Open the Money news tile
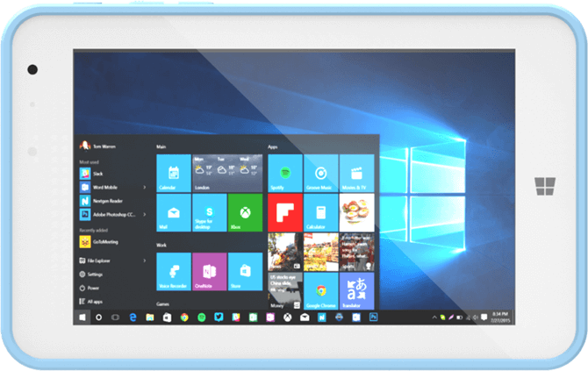Image resolution: width=588 pixels, height=371 pixels. coord(285,291)
